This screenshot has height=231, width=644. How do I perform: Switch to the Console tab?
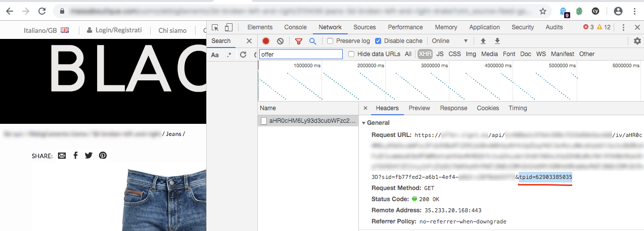pos(295,27)
